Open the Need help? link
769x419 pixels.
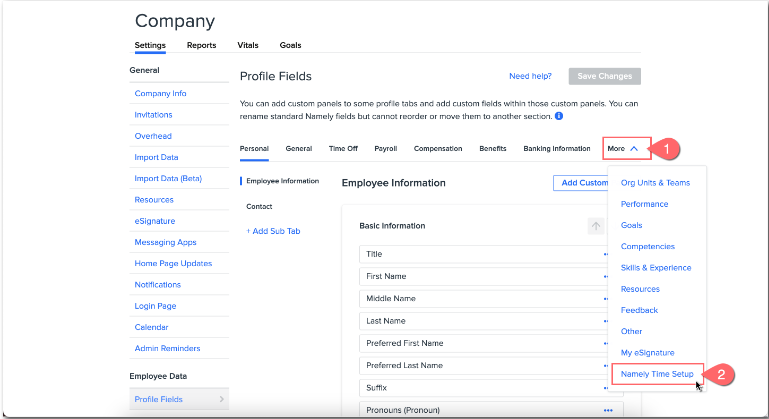(x=532, y=76)
